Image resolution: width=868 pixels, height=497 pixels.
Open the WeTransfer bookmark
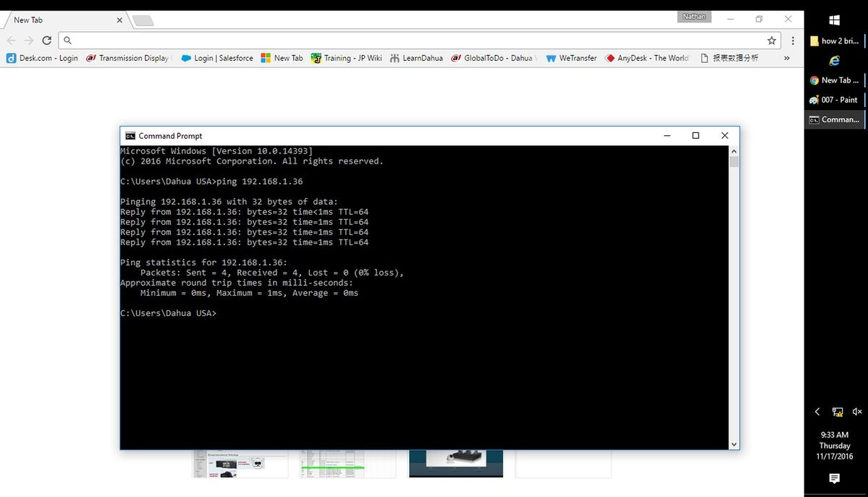[x=571, y=58]
